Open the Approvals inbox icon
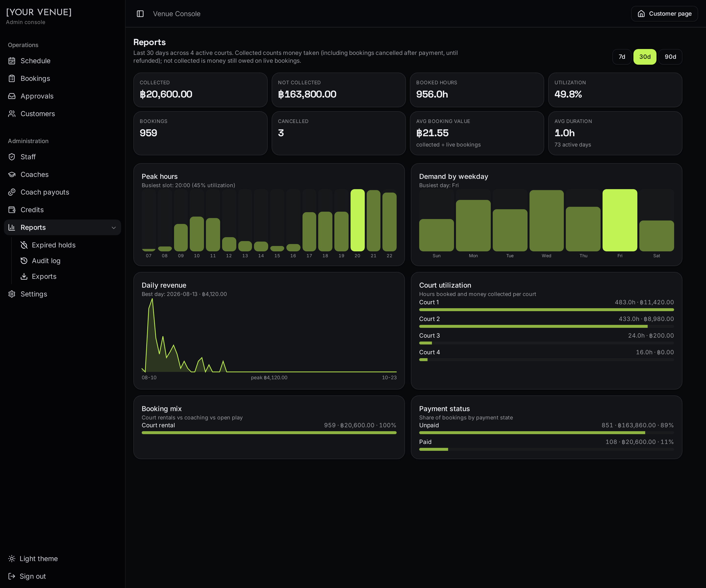Screen dimensions: 706x588 (x=12, y=96)
